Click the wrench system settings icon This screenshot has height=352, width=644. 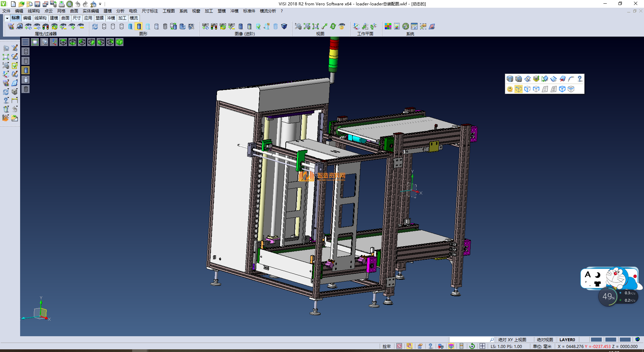[406, 27]
